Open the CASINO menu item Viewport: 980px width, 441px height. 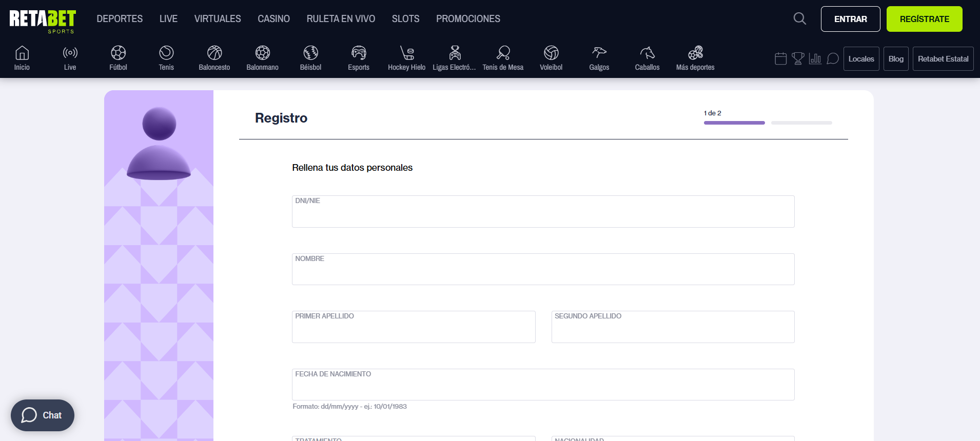(x=273, y=19)
